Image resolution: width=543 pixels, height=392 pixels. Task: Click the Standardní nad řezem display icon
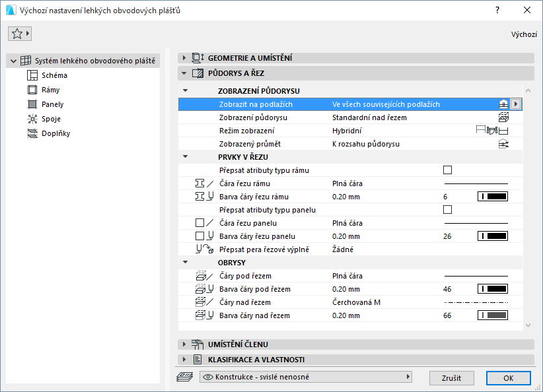pyautogui.click(x=503, y=117)
